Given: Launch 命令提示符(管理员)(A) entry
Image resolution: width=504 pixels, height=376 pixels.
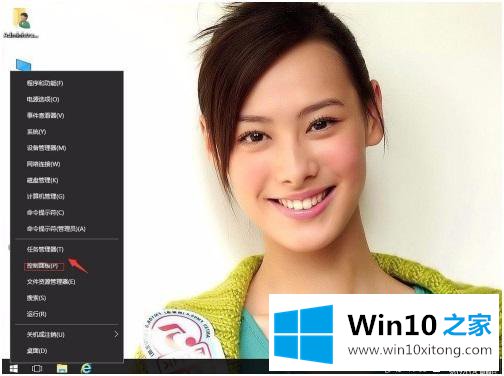Looking at the screenshot, I should [x=67, y=229].
